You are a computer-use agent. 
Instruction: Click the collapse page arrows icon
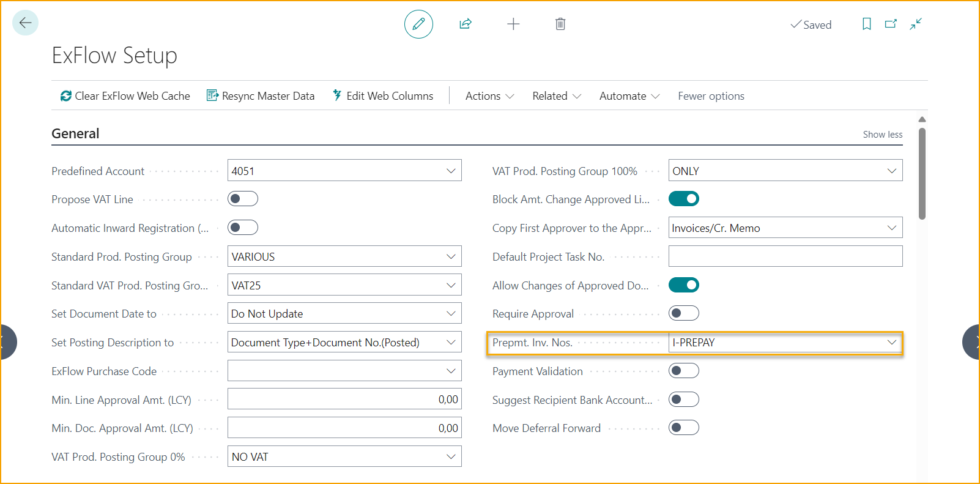(916, 24)
